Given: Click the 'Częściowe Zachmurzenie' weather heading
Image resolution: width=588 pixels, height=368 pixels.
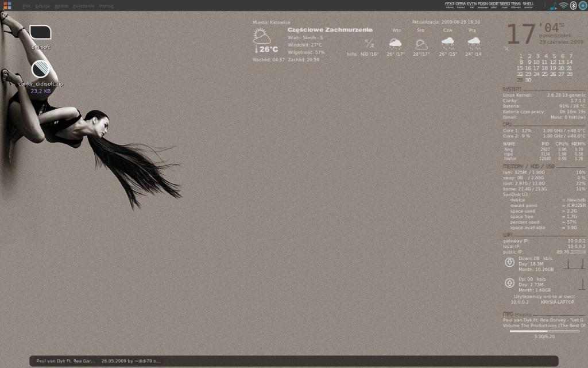Looking at the screenshot, I should click(330, 30).
